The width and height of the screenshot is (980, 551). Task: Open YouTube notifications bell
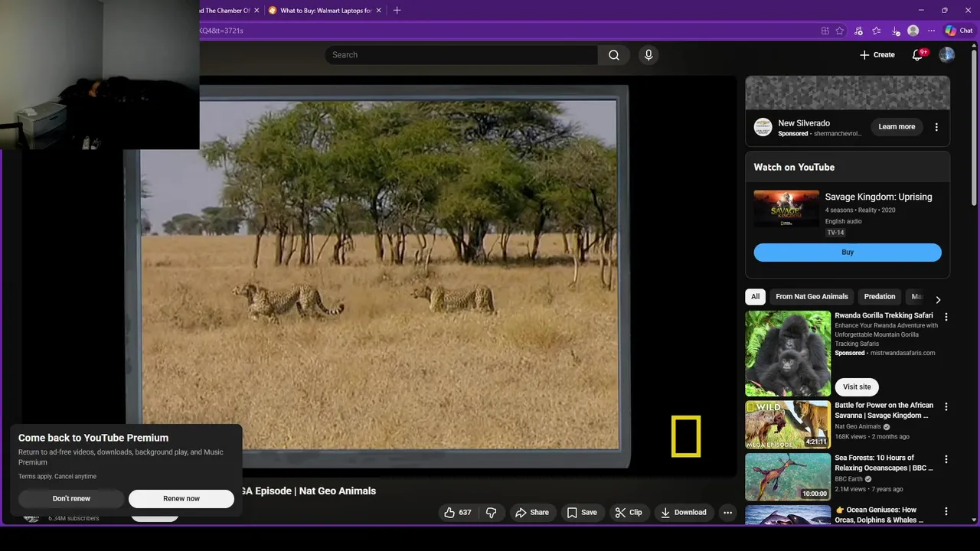(x=917, y=55)
